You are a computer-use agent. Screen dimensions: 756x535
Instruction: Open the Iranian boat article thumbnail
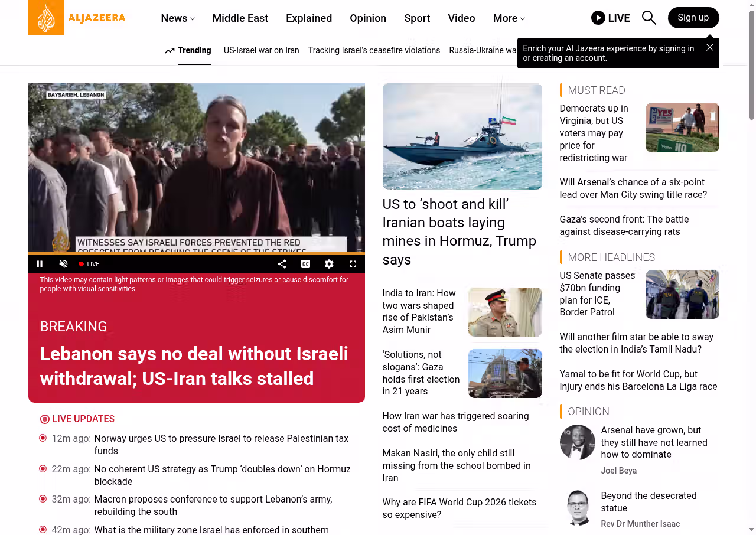coord(462,136)
